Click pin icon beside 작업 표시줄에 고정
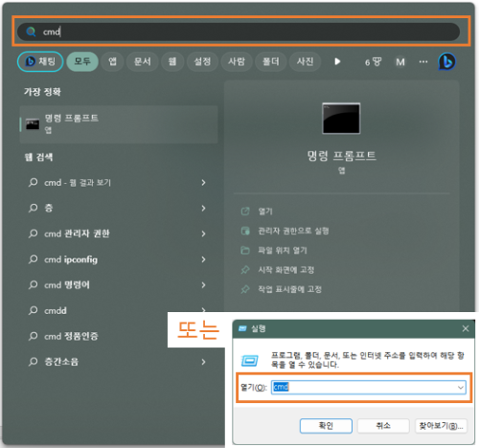The width and height of the screenshot is (479, 448). click(x=245, y=289)
